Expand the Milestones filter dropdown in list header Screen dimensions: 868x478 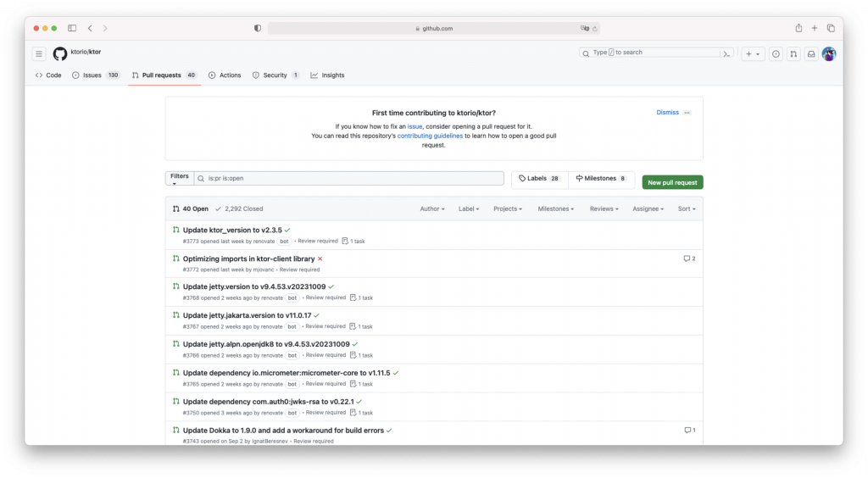pyautogui.click(x=556, y=208)
